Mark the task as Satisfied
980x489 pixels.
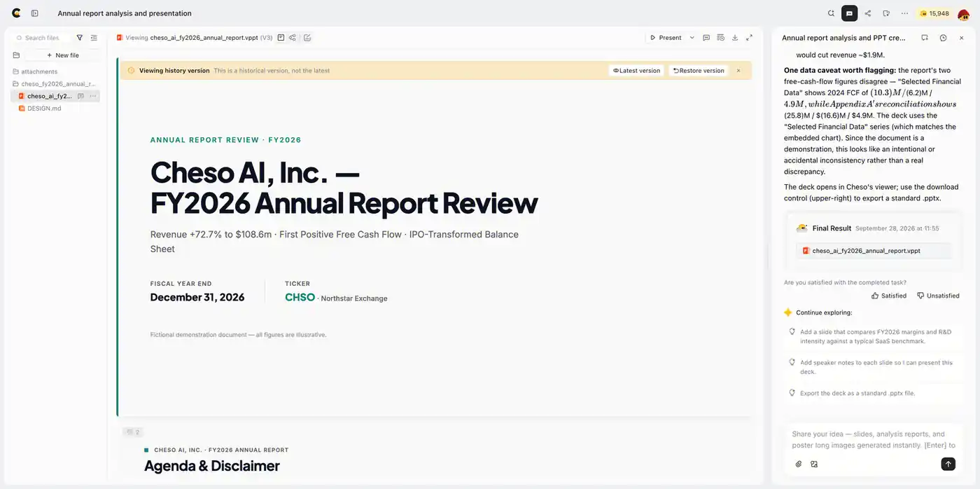889,296
